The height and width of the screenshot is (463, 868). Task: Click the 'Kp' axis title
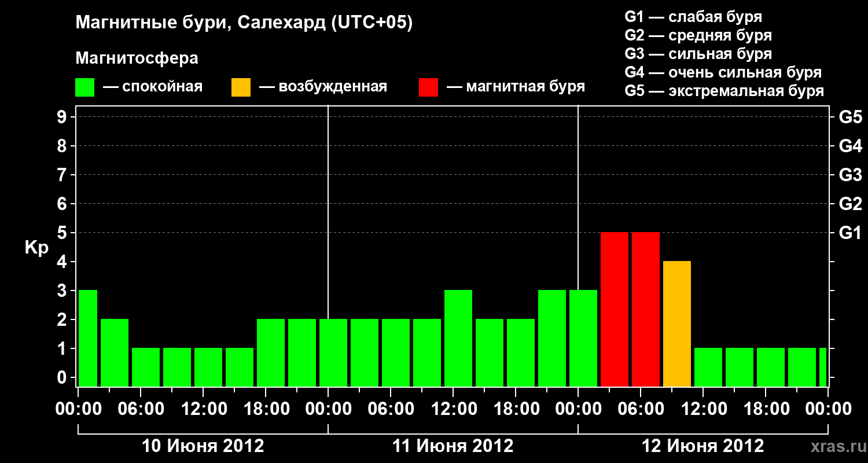37,247
